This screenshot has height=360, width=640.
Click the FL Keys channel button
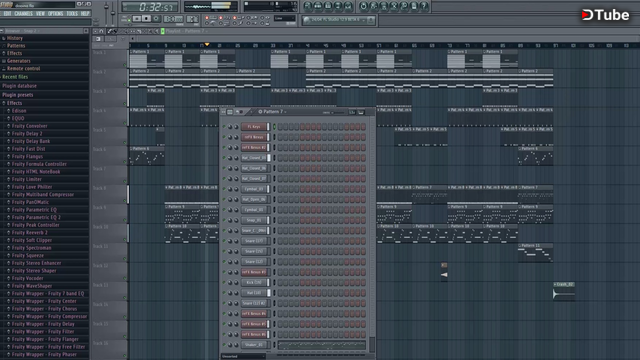254,127
